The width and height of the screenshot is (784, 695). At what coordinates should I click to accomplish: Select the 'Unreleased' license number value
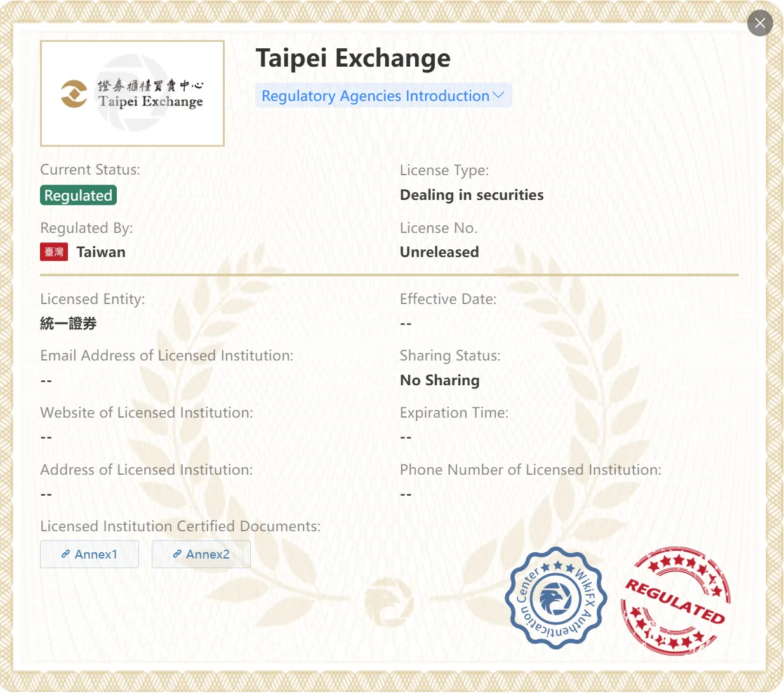[x=439, y=252]
